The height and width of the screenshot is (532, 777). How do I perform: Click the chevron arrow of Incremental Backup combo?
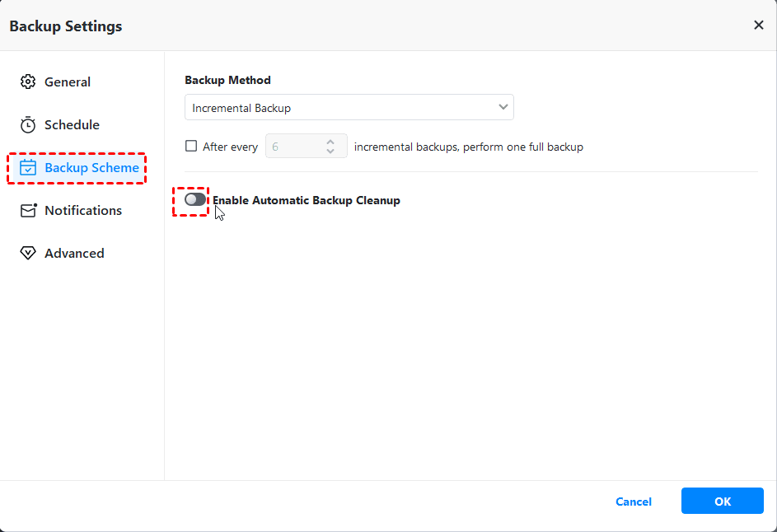(503, 107)
